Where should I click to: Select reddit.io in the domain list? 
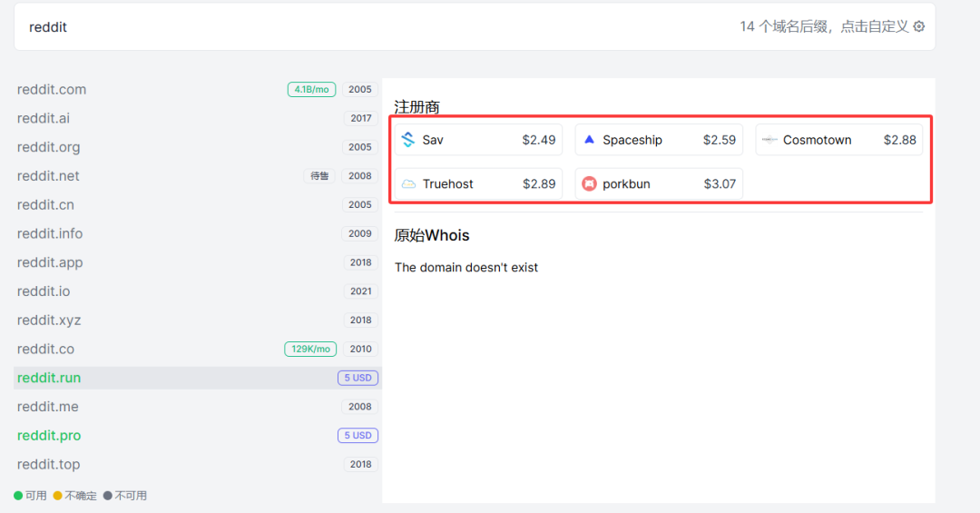pyautogui.click(x=198, y=291)
